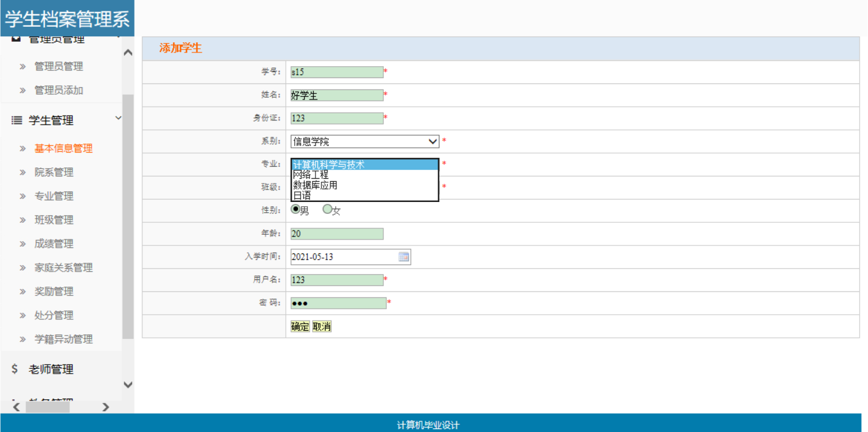Click the 姓名 input field containing 好学生
Viewport: 868px width, 432px height.
337,95
